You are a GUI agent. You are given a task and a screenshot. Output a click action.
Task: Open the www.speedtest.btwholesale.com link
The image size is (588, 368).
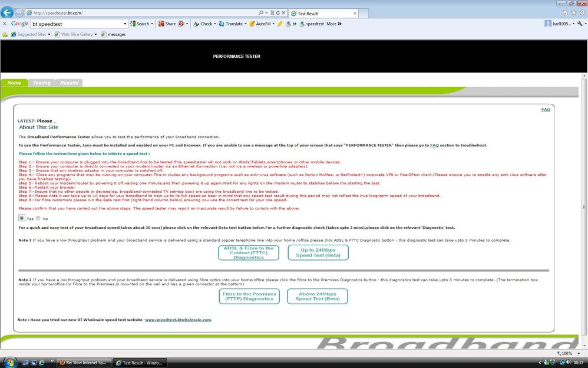tap(178, 320)
